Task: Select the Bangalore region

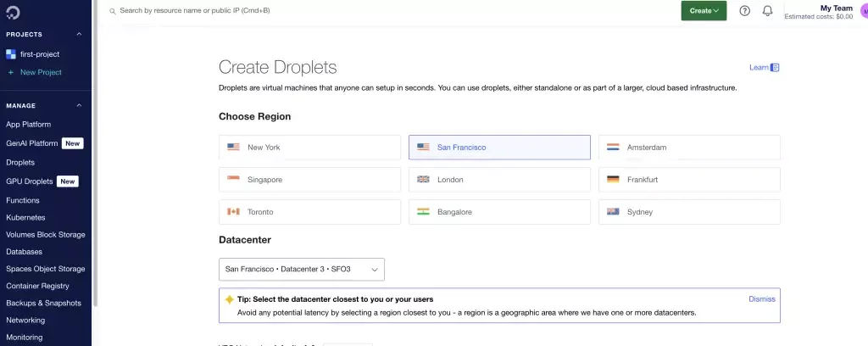Action: (x=499, y=211)
